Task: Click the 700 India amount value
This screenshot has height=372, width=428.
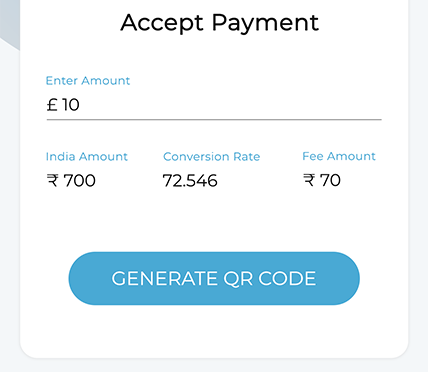Action: (x=79, y=181)
